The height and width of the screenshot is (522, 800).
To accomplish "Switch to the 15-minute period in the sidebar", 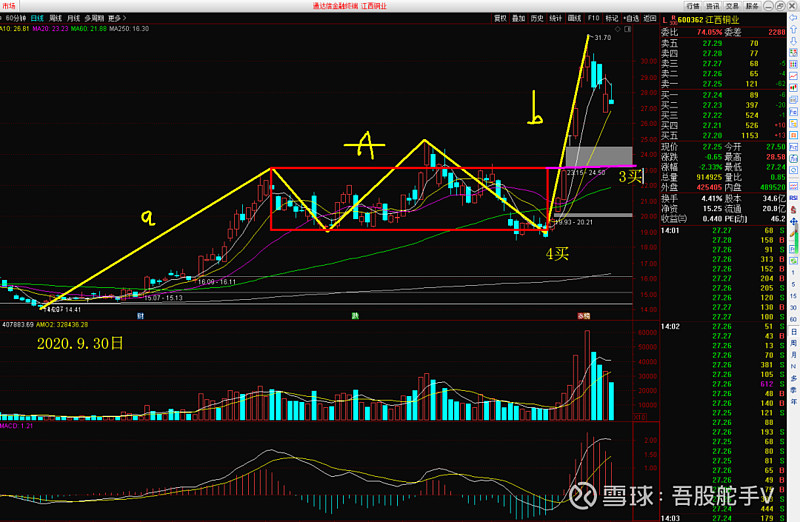I will click(x=793, y=296).
